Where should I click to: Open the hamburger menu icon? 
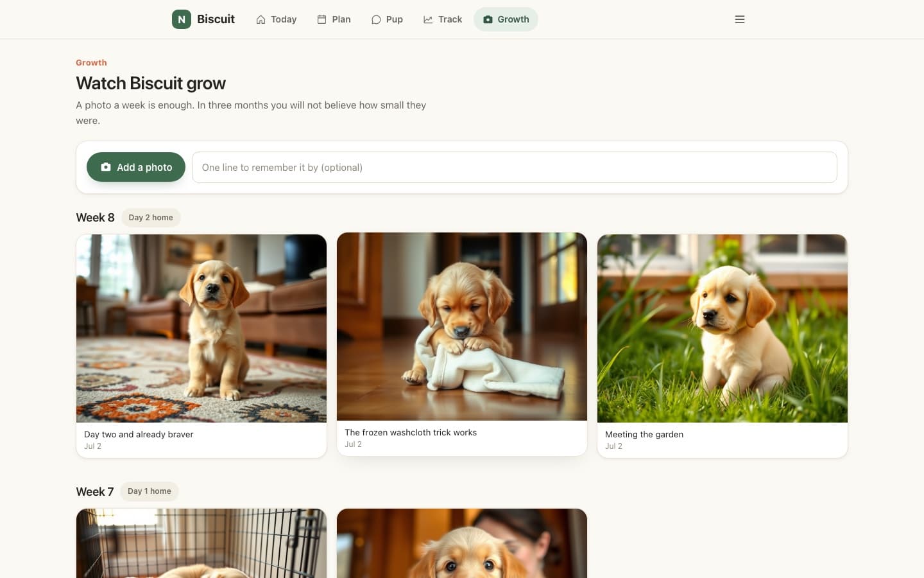pyautogui.click(x=740, y=19)
